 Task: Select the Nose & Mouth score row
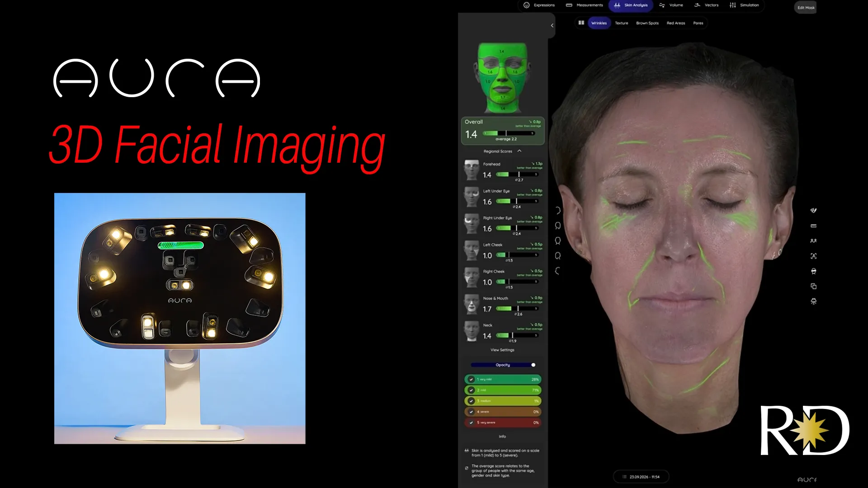coord(503,305)
